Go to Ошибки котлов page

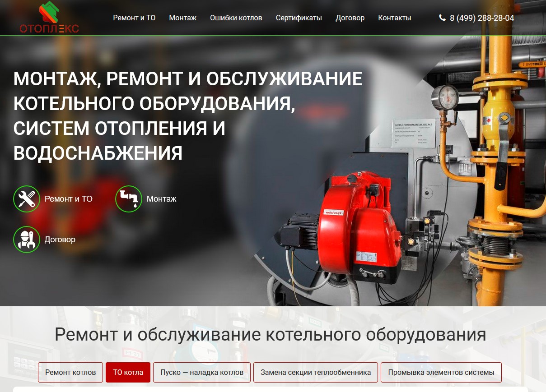pos(236,18)
